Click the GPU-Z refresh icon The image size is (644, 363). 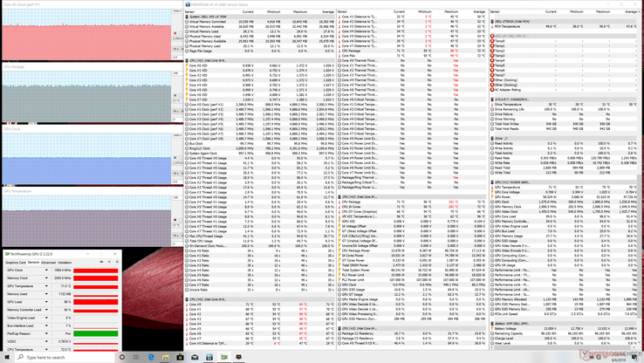(x=108, y=262)
